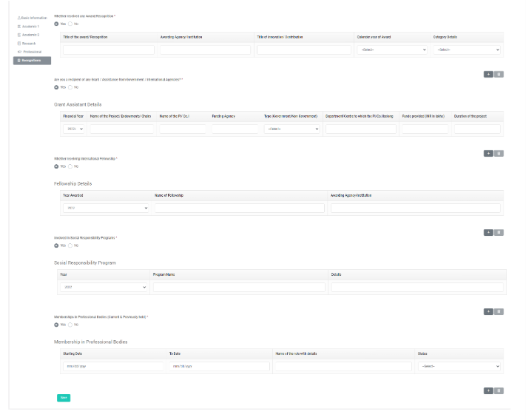Click the delete icon below the award table
The width and height of the screenshot is (526, 420).
click(x=499, y=75)
